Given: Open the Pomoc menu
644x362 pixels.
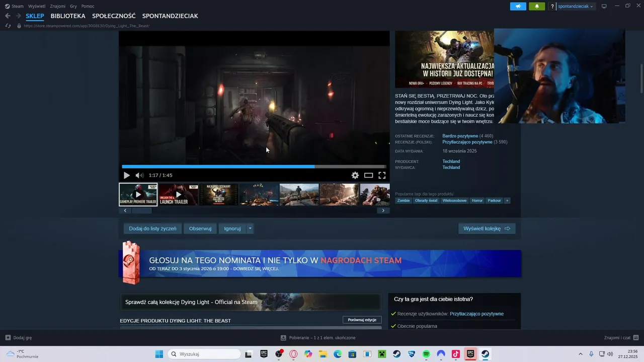Looking at the screenshot, I should tap(88, 6).
